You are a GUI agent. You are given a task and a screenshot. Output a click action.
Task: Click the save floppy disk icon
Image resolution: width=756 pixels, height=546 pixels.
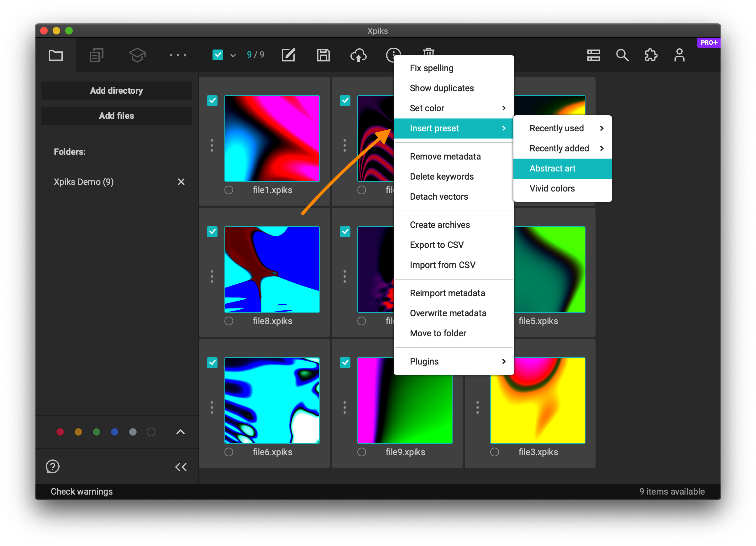pos(323,55)
